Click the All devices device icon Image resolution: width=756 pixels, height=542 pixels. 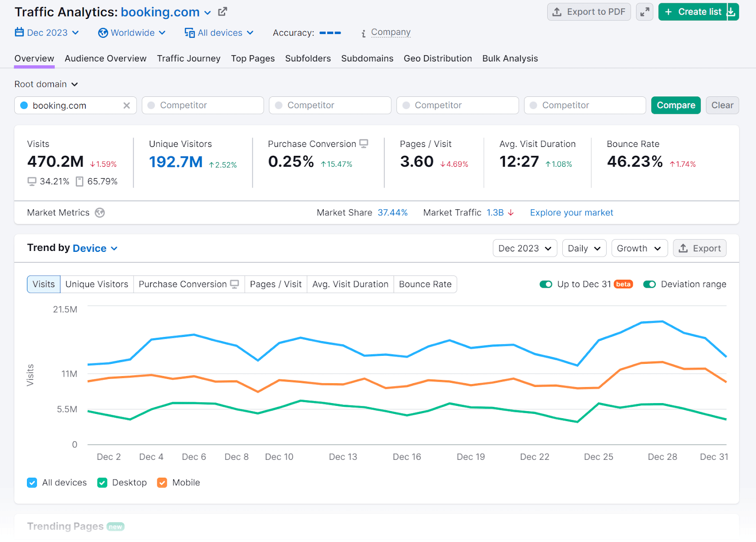[189, 33]
